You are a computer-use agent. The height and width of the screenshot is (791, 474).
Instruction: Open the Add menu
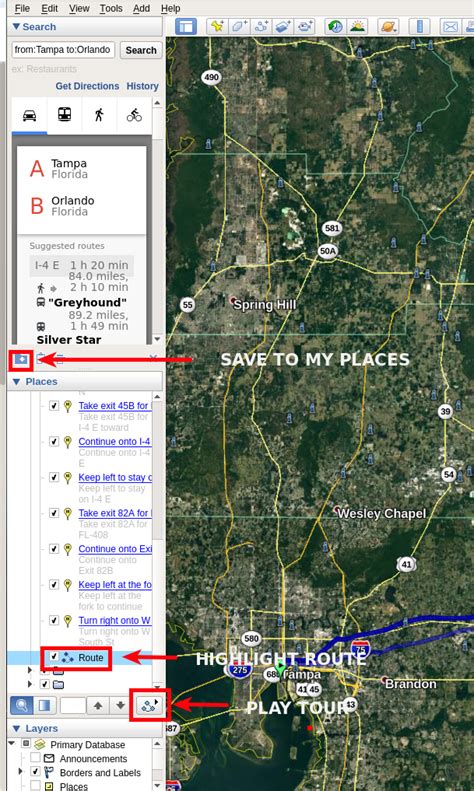[141, 8]
